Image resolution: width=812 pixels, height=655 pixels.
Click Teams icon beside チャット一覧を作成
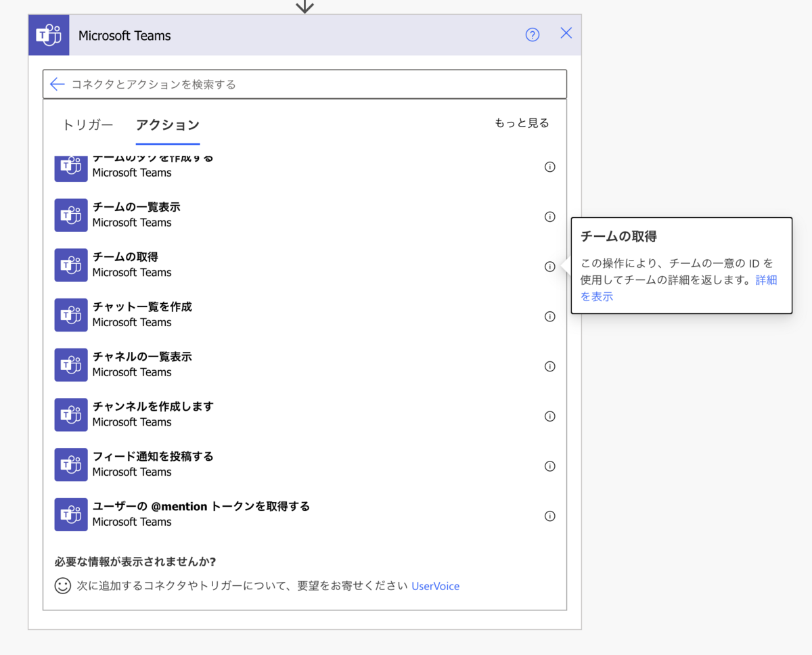tap(71, 315)
